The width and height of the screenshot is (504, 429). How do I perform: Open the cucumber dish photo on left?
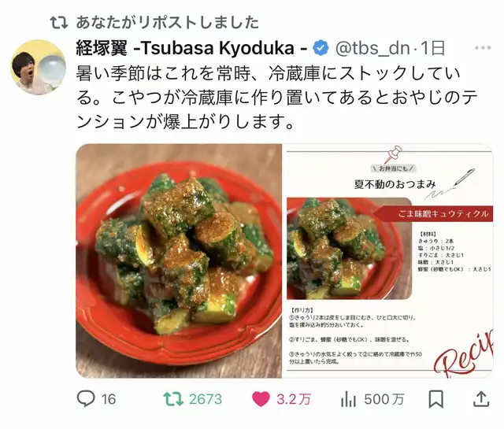pos(179,261)
